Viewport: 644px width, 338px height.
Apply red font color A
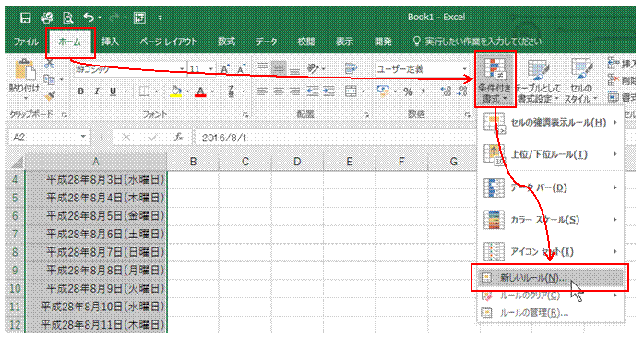(x=200, y=91)
